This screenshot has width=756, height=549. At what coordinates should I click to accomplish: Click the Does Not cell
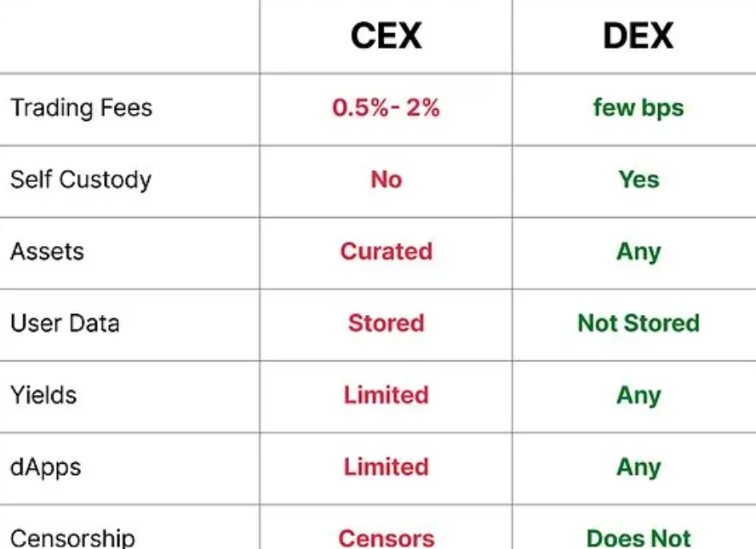tap(639, 539)
